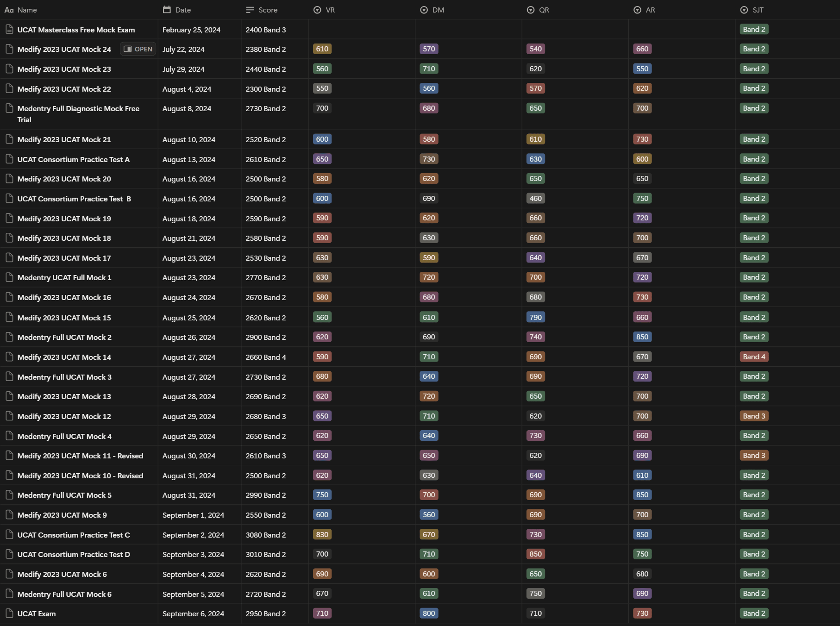The height and width of the screenshot is (626, 840).
Task: Open the DM column header menu
Action: click(x=469, y=10)
